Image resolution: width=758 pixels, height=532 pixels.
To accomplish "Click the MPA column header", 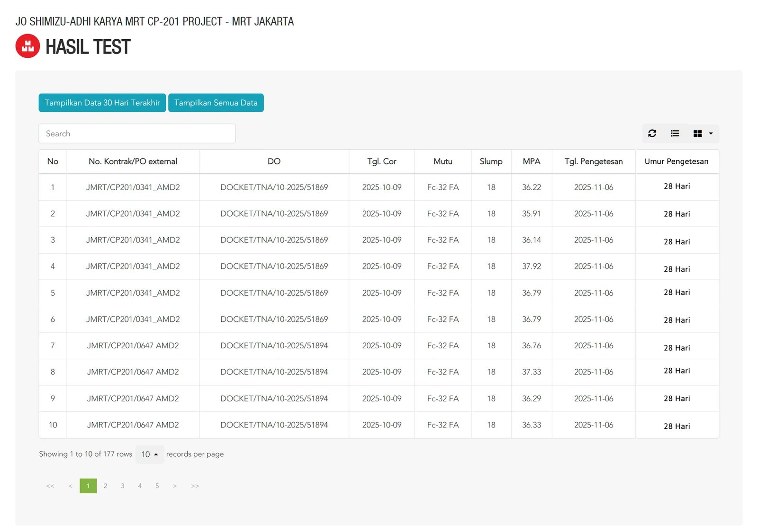I will tap(531, 161).
